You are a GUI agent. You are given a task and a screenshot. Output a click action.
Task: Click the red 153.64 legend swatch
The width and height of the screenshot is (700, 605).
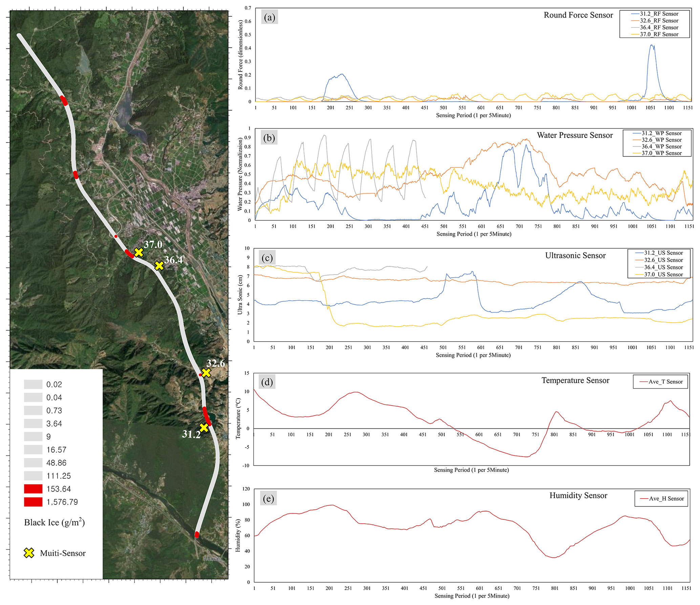click(33, 489)
